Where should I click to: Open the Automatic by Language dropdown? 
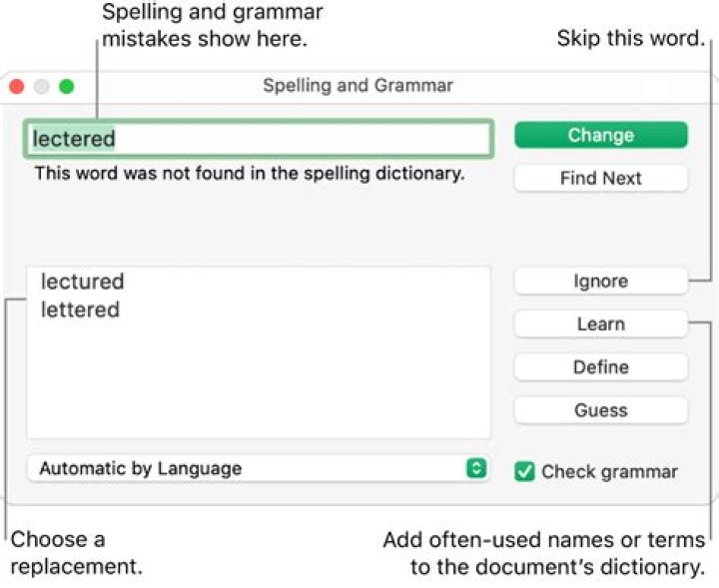(259, 468)
